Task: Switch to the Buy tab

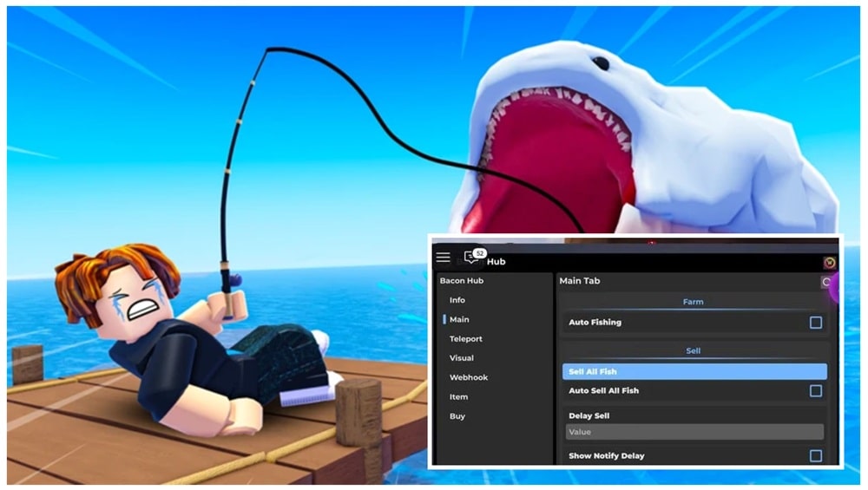Action: (457, 416)
